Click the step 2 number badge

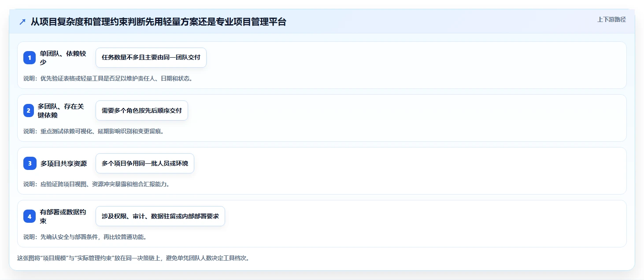(x=29, y=111)
